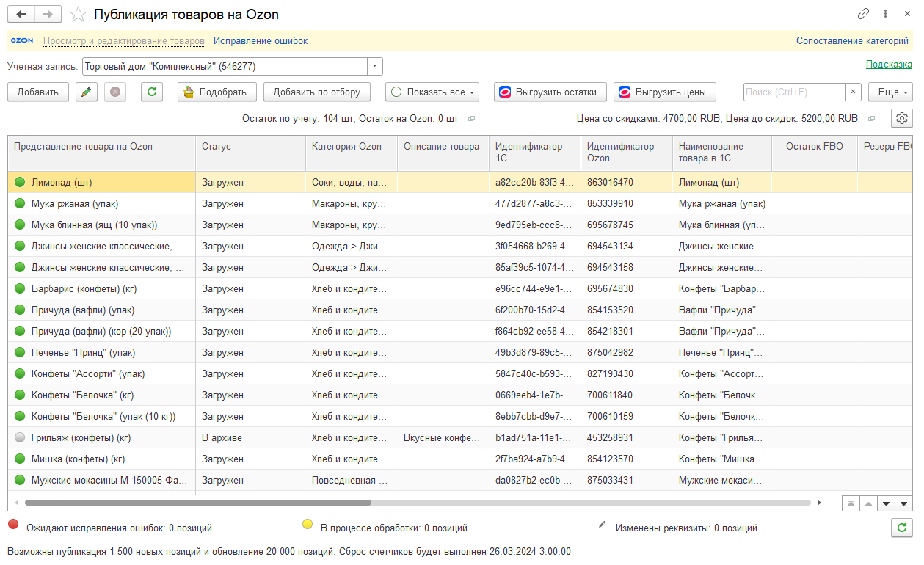Click the mark for deletion icon
924x565 pixels.
tap(116, 92)
